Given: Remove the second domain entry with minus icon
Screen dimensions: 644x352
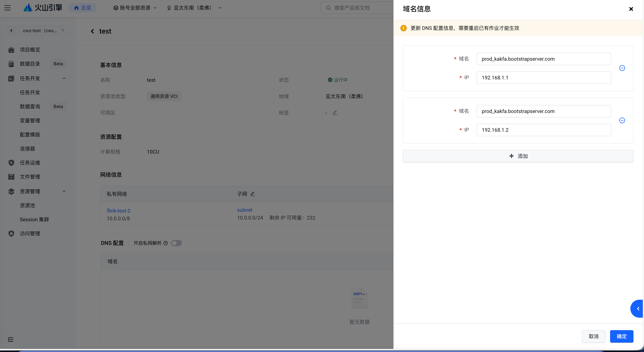Looking at the screenshot, I should click(x=622, y=120).
